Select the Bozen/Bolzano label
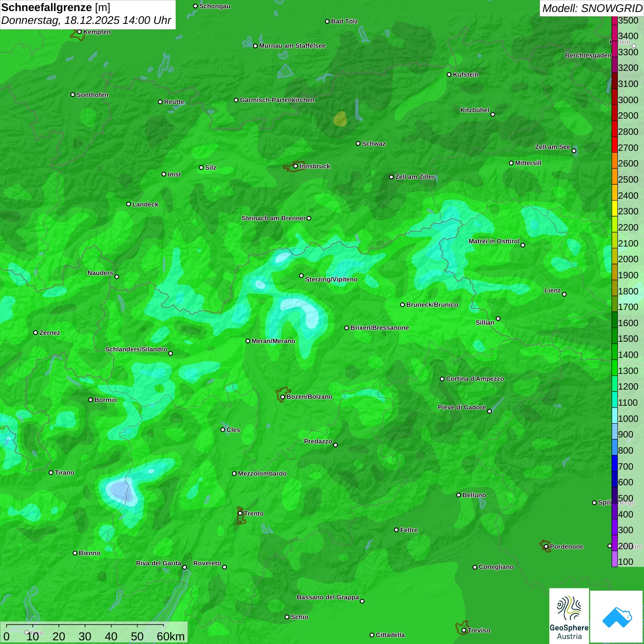This screenshot has height=644, width=644. click(309, 397)
